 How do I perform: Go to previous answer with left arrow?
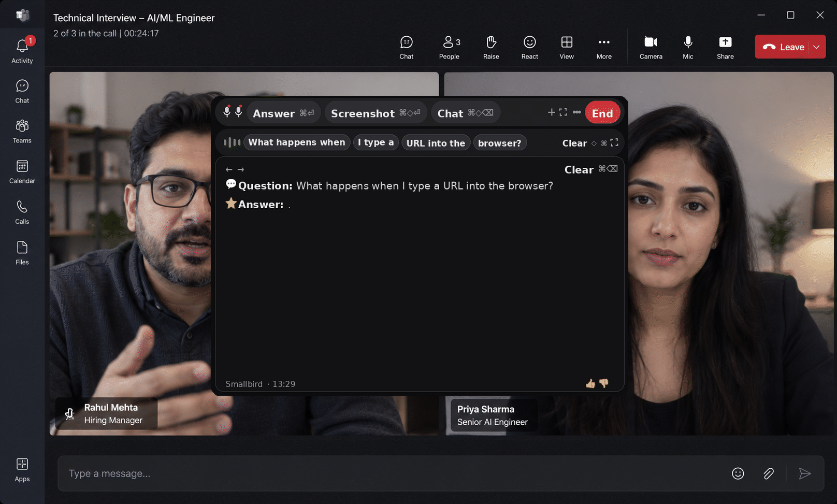click(229, 169)
